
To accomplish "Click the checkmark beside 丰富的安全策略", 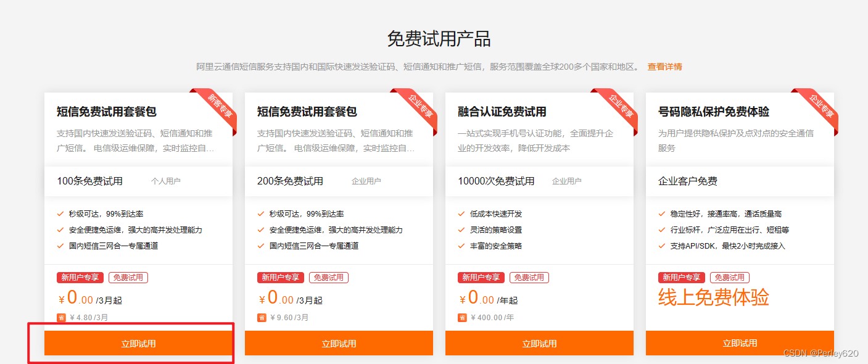I will pos(461,246).
